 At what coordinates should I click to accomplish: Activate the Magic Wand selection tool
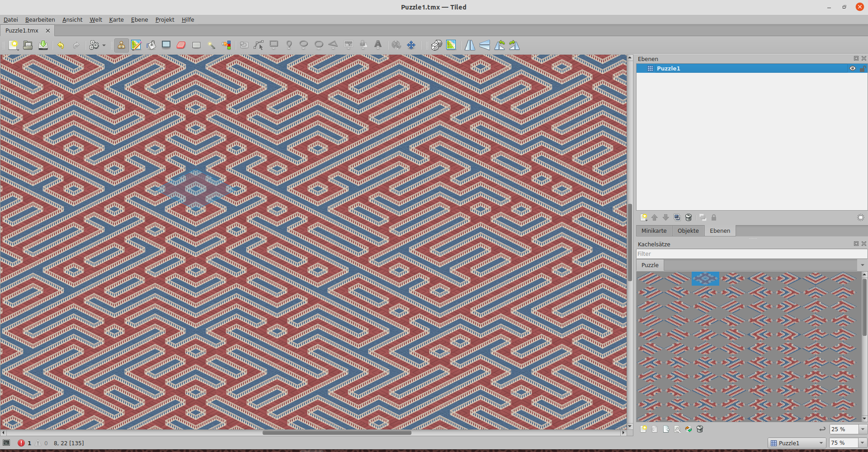click(211, 45)
